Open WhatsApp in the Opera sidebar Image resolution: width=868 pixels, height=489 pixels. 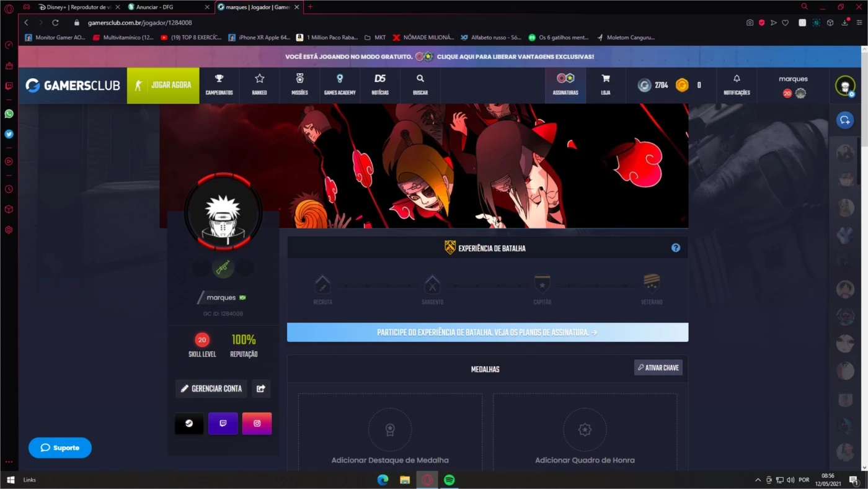(9, 114)
